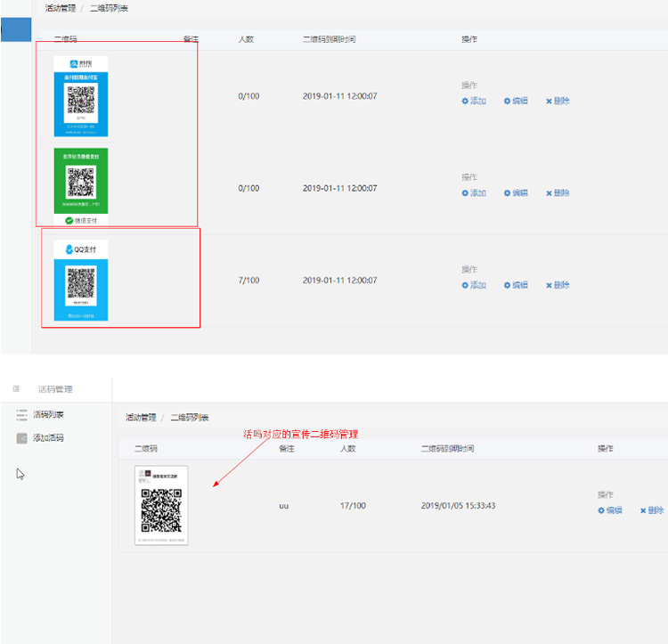Click the expiry date in the Alipay row
Image resolution: width=668 pixels, height=644 pixels.
(339, 96)
